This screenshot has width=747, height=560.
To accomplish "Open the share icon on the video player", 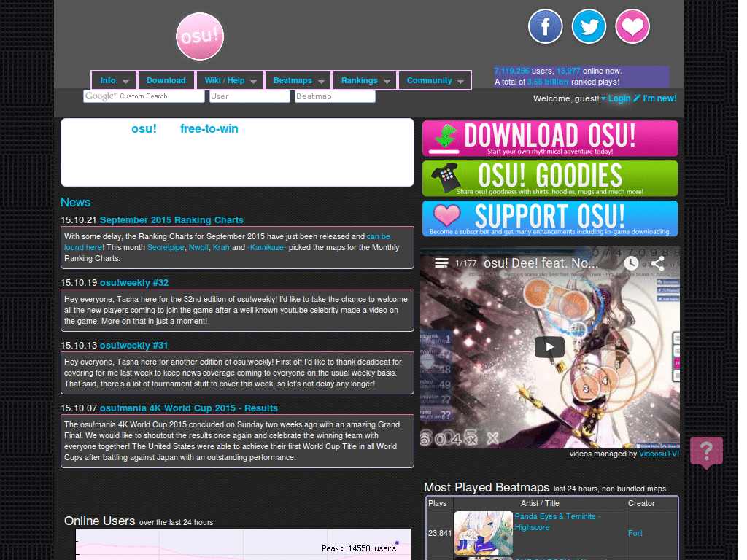I will tap(659, 264).
